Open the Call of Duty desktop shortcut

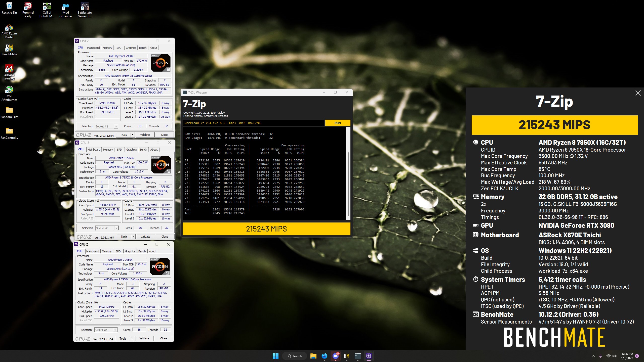(x=47, y=10)
